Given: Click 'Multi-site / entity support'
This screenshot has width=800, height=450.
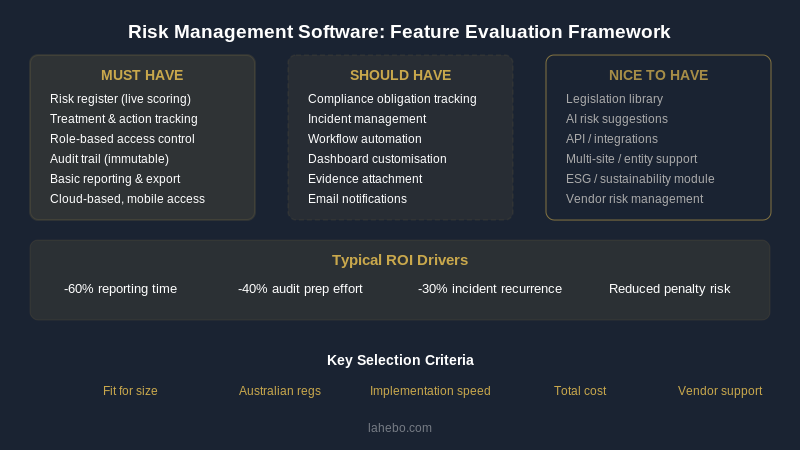Looking at the screenshot, I should [631, 159].
